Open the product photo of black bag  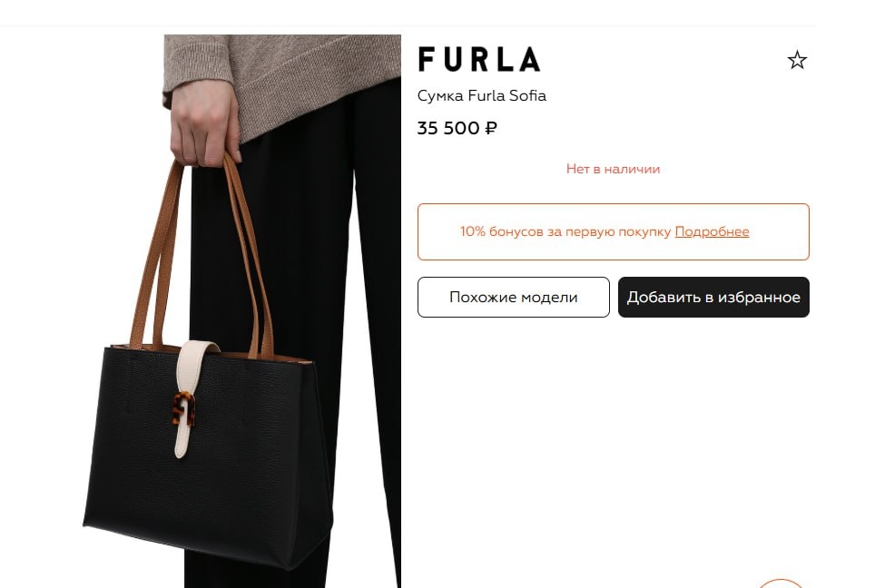pos(241,311)
